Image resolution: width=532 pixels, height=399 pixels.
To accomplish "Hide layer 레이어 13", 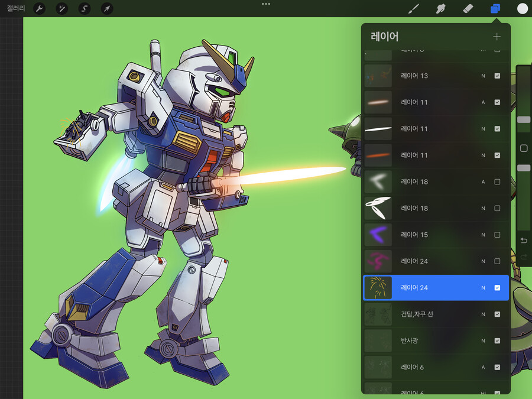I will [x=497, y=76].
